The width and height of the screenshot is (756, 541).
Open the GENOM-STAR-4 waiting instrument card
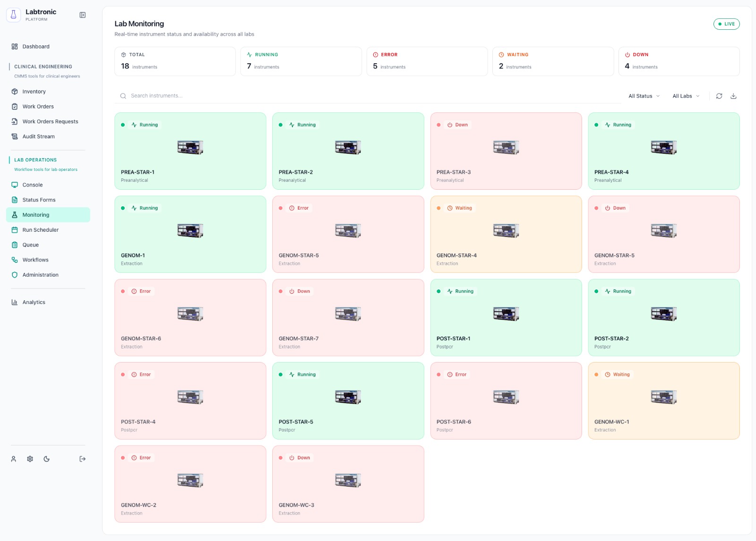pyautogui.click(x=506, y=234)
